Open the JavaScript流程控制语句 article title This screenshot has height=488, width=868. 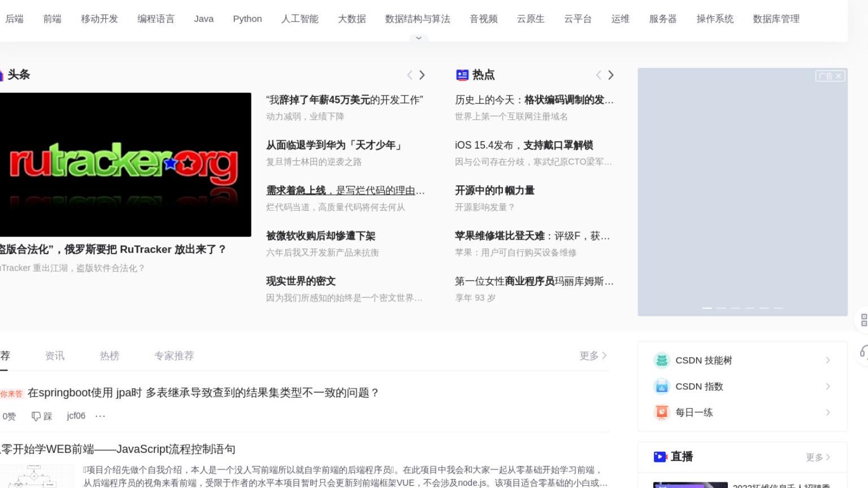(x=118, y=449)
